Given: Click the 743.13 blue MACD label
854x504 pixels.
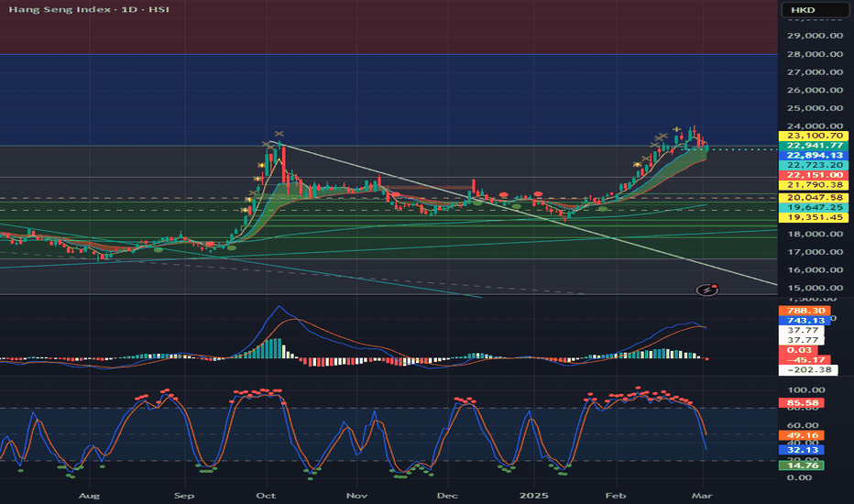Looking at the screenshot, I should click(805, 321).
